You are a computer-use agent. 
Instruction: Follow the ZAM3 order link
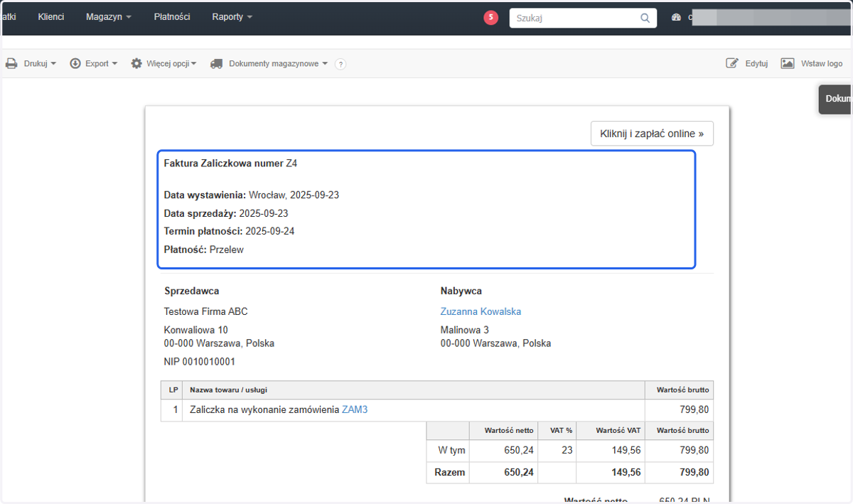point(355,409)
